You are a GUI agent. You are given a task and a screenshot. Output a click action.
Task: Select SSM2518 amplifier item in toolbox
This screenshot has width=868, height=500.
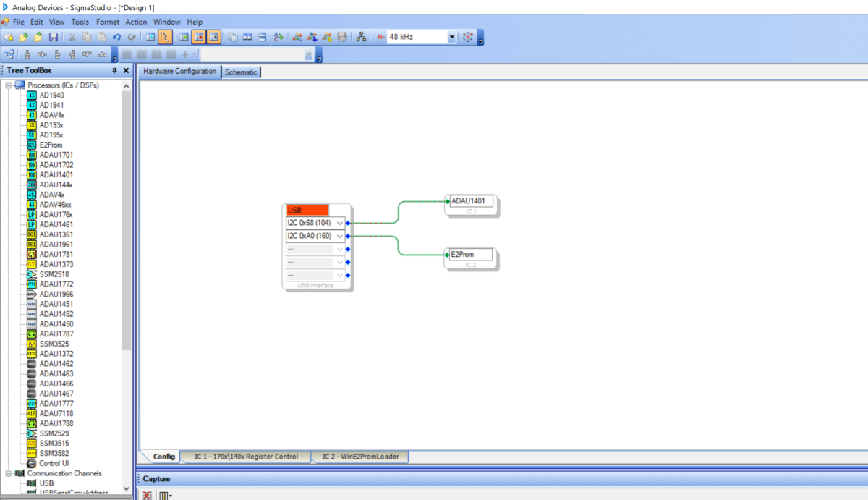pyautogui.click(x=54, y=274)
